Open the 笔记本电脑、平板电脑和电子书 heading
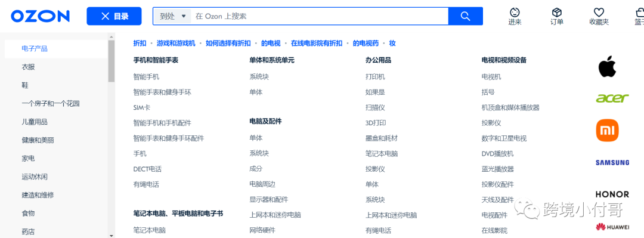This screenshot has height=238, width=644. (178, 214)
